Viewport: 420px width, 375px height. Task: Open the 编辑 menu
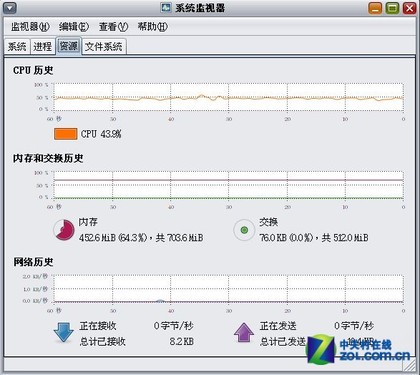(74, 27)
